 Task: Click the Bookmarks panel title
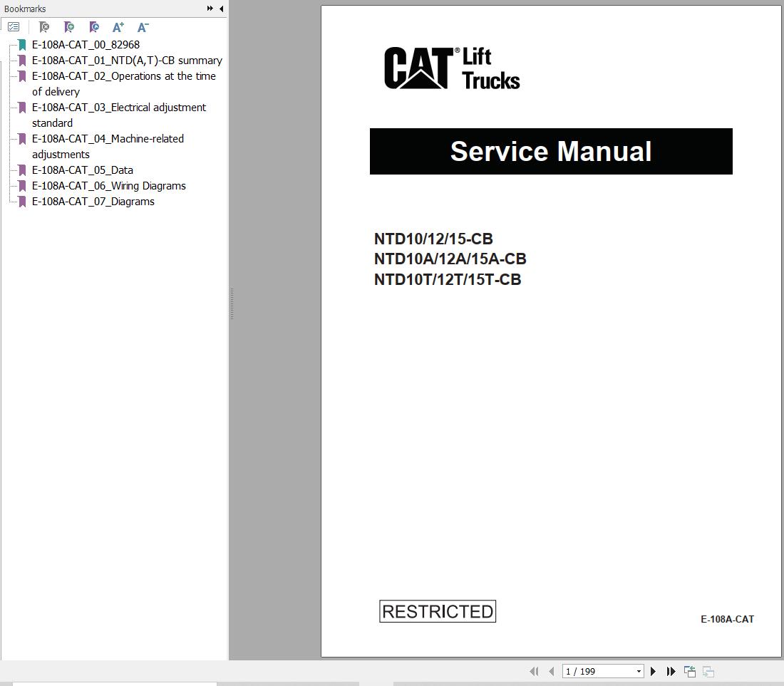point(25,9)
